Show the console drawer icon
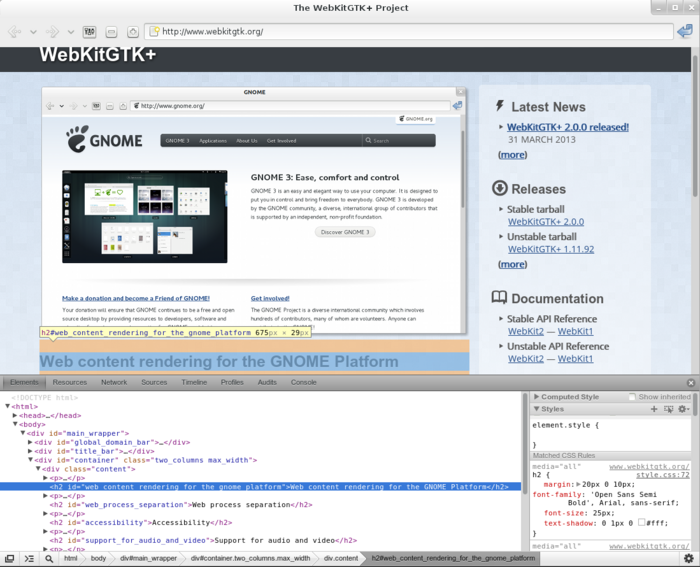Screen dimensions: 700x567 point(29,559)
